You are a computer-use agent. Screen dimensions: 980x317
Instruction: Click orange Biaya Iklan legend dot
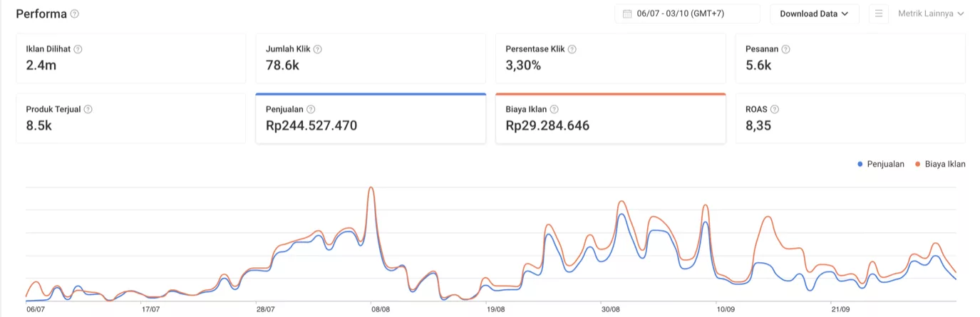pos(918,165)
